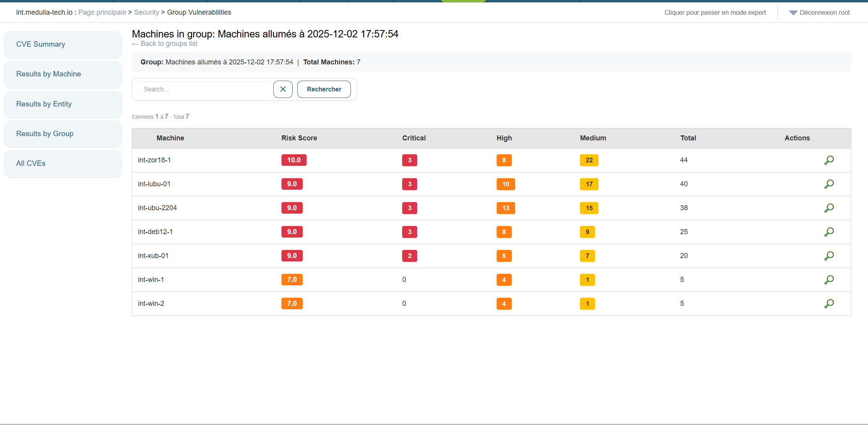Image resolution: width=868 pixels, height=425 pixels.
Task: Open int-win-2 details magnifier
Action: [829, 304]
